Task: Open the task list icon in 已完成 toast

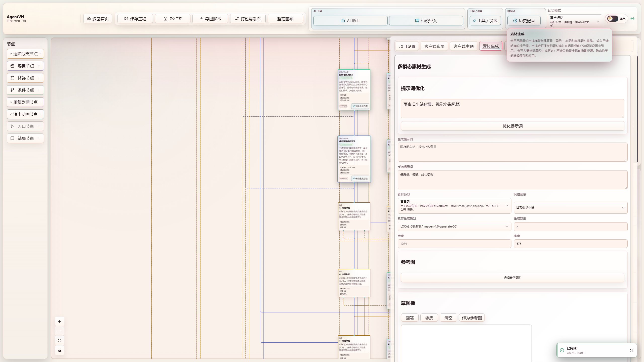Action: [x=631, y=350]
